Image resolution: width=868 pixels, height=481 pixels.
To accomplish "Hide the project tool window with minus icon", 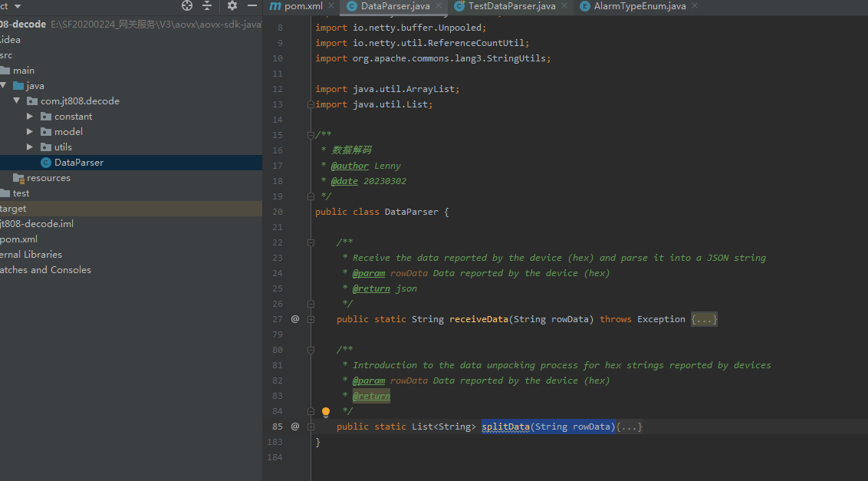I will point(252,6).
